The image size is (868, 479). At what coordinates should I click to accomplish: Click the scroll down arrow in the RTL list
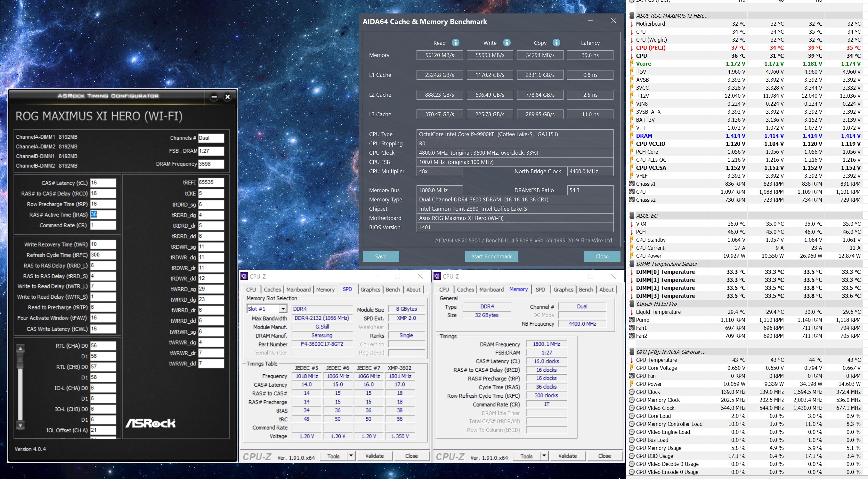pos(20,425)
